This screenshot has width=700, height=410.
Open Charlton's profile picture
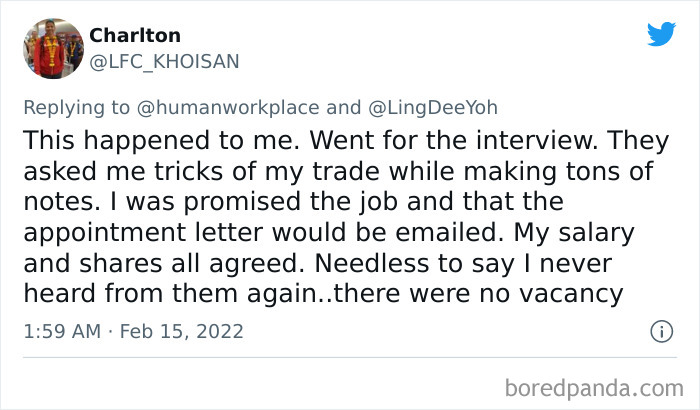click(52, 47)
